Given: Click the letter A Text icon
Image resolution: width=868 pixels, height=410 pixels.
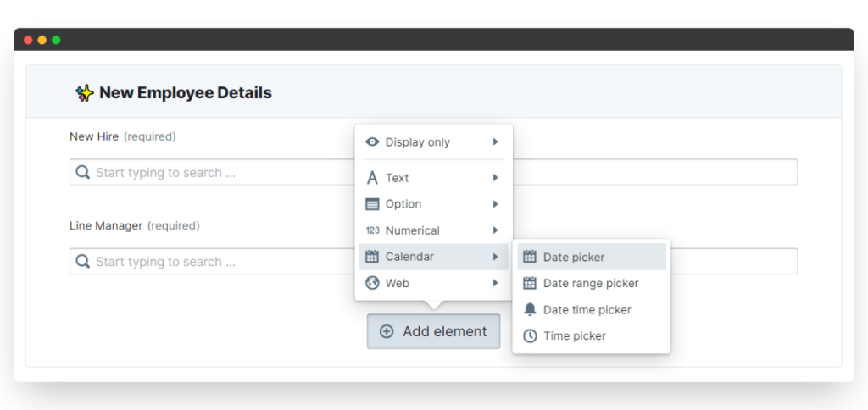Looking at the screenshot, I should tap(373, 178).
